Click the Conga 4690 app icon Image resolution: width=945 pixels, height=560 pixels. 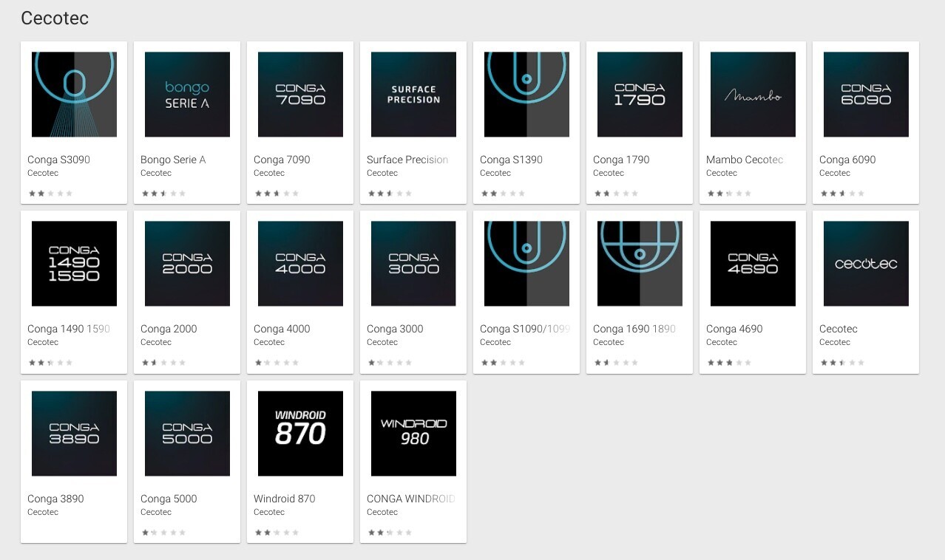tap(753, 264)
